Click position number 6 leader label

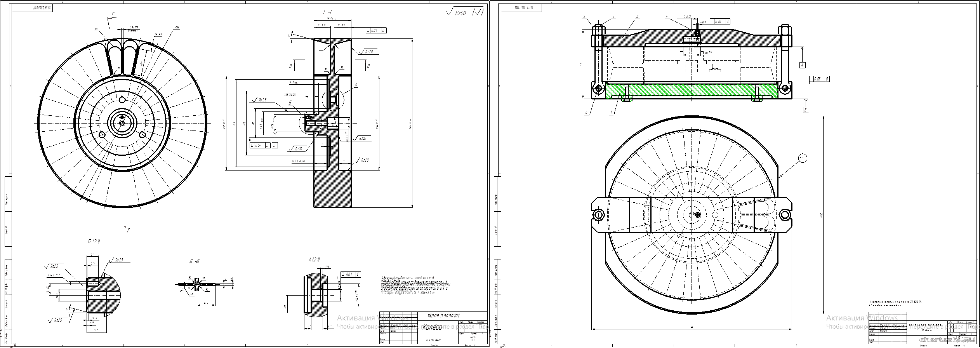pos(587,113)
